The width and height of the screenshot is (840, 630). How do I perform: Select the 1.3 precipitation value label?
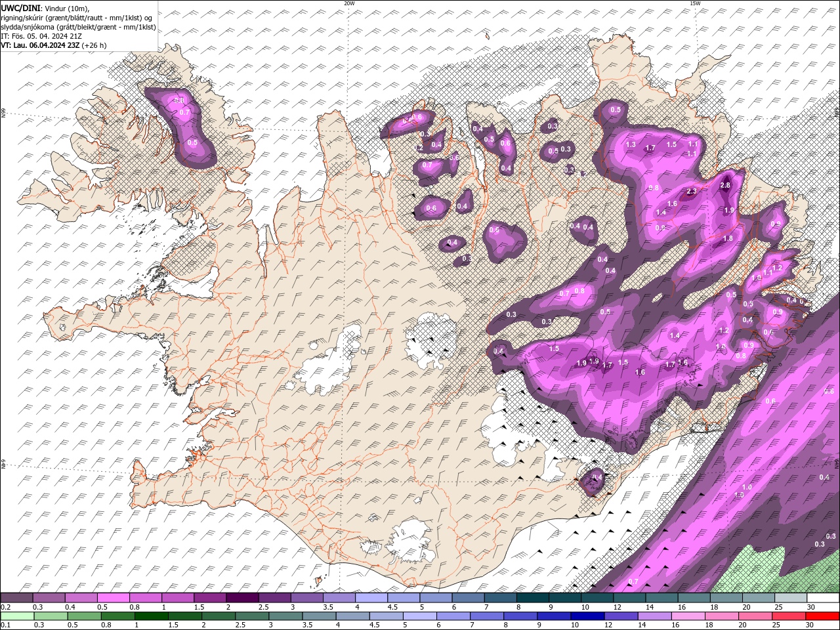[631, 144]
